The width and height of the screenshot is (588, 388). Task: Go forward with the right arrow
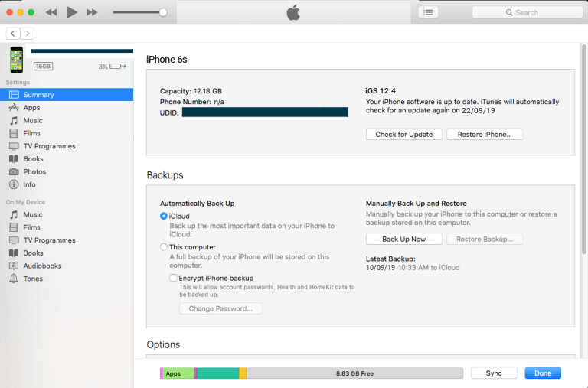pos(27,34)
